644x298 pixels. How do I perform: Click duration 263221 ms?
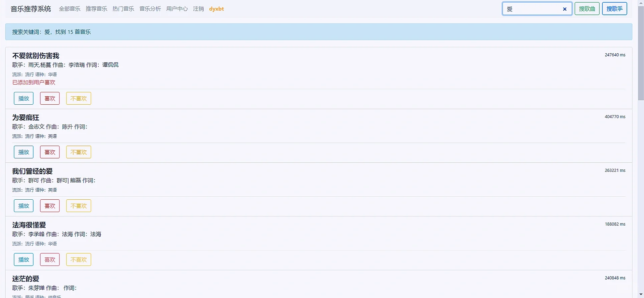click(x=615, y=170)
